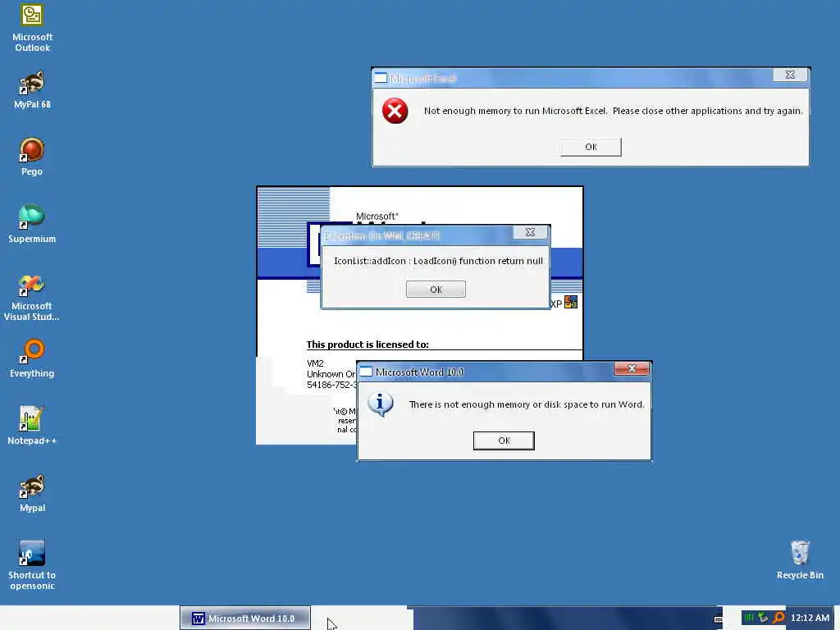Click the 12:12 AM taskbar clock
The width and height of the screenshot is (840, 630).
[810, 618]
